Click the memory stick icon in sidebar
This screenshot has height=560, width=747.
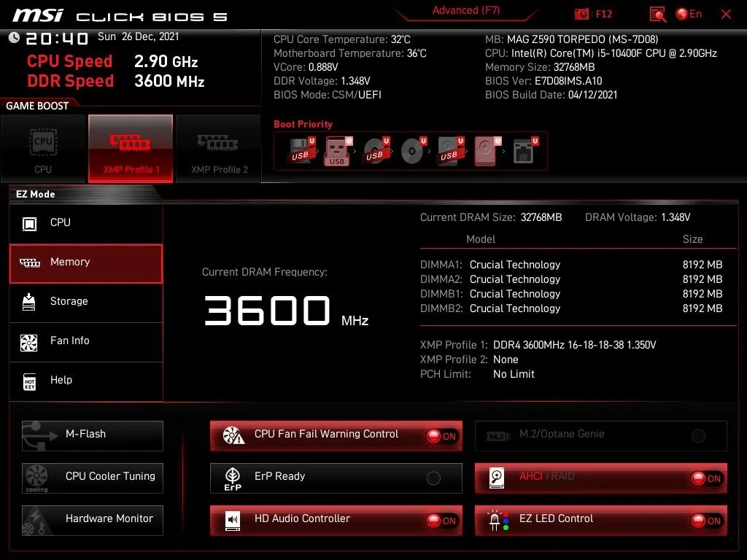(x=29, y=262)
